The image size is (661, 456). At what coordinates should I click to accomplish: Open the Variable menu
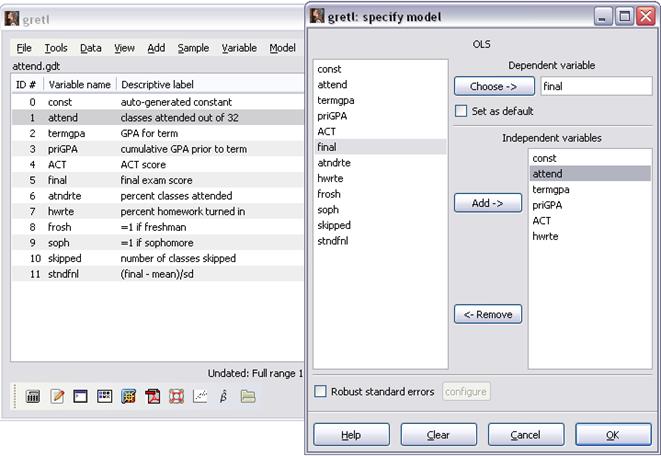(x=239, y=48)
